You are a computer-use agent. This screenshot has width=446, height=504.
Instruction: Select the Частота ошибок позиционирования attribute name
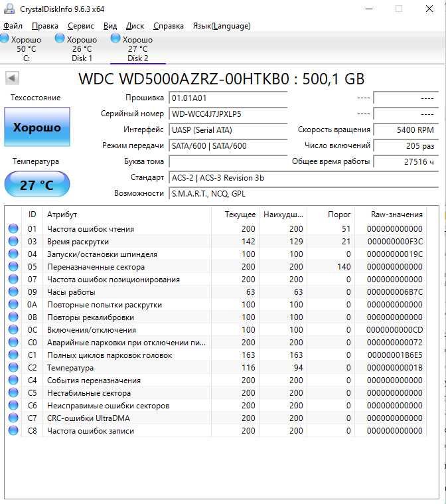click(x=113, y=280)
